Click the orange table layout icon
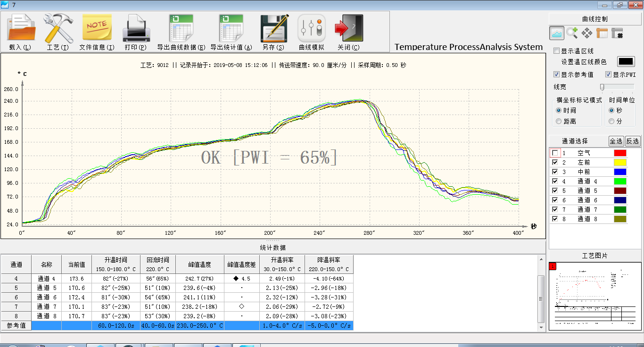The height and width of the screenshot is (347, 644). pos(602,33)
